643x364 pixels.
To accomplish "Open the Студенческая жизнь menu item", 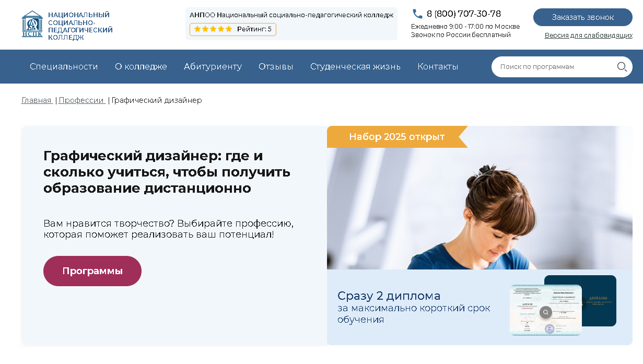I will pos(355,67).
